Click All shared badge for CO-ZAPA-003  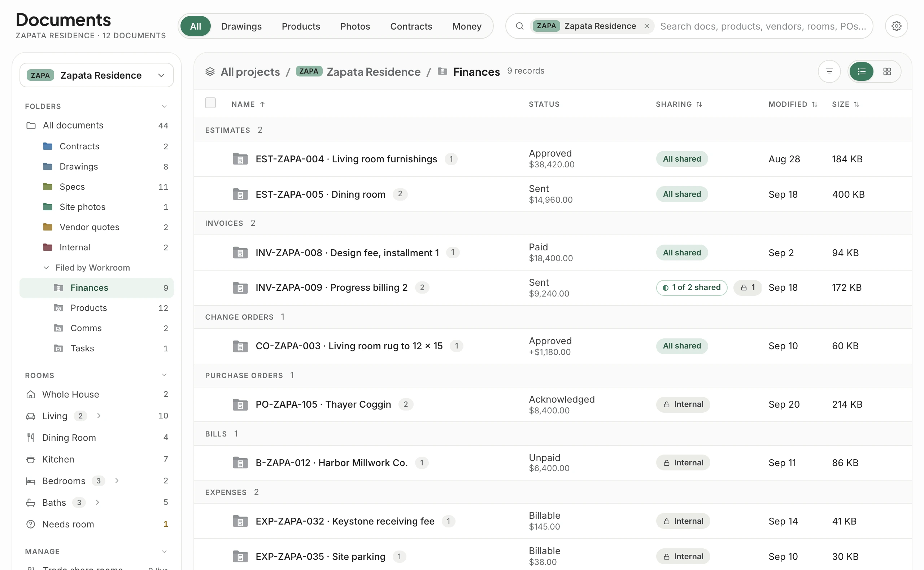[x=682, y=346]
